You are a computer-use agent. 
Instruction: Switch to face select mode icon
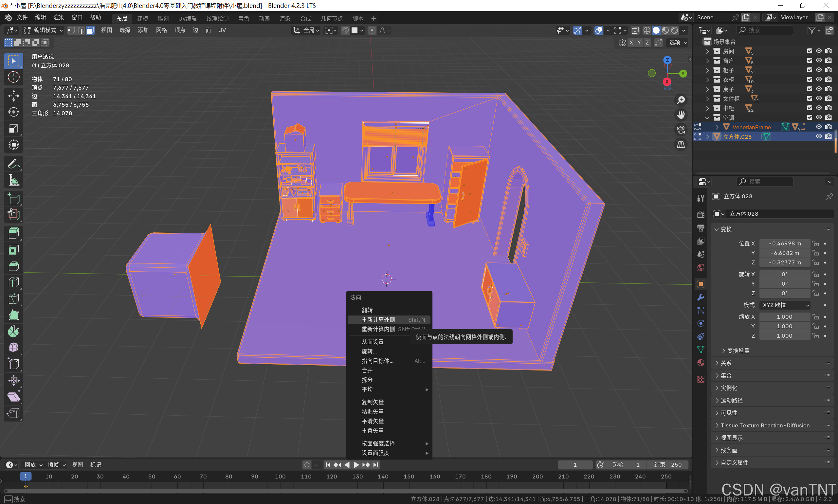(x=90, y=30)
